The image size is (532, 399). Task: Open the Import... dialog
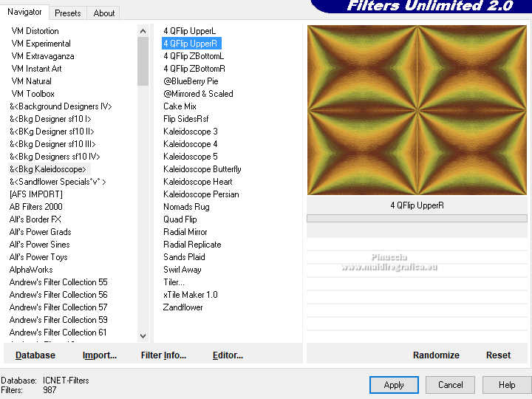100,355
